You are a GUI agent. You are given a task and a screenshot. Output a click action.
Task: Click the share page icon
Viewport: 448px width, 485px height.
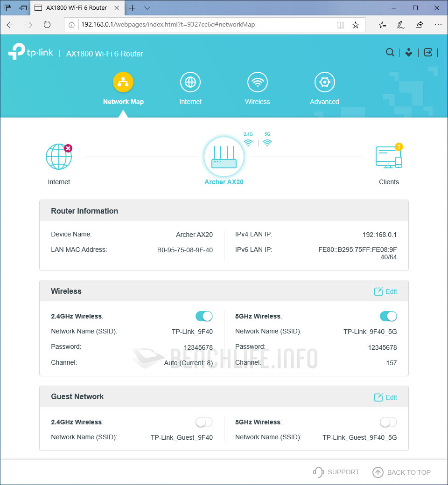[x=419, y=25]
